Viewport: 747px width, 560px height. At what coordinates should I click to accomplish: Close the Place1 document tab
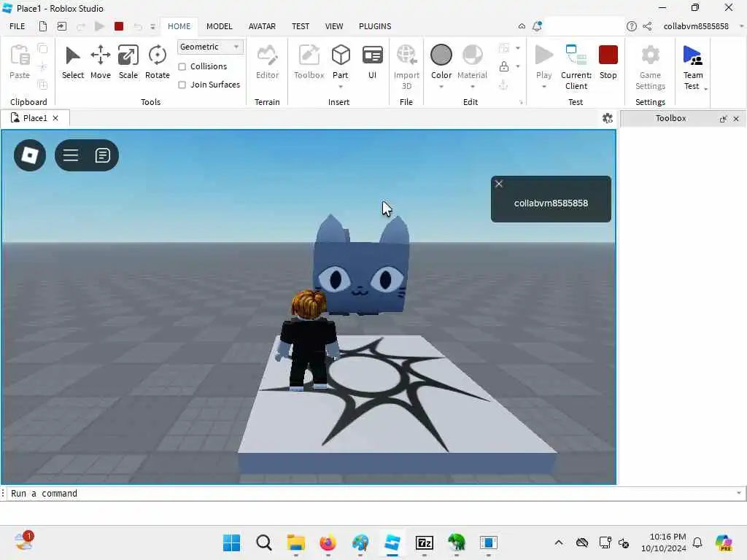pyautogui.click(x=55, y=118)
